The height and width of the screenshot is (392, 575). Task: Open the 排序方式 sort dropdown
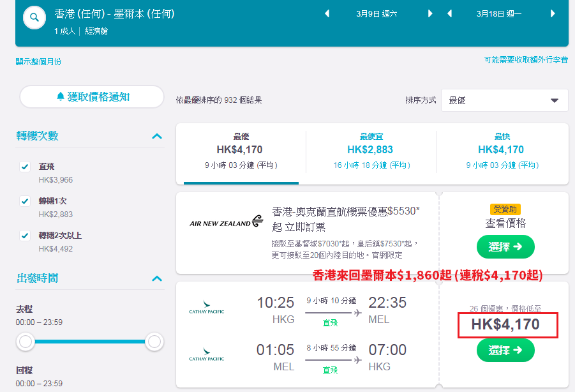point(505,100)
